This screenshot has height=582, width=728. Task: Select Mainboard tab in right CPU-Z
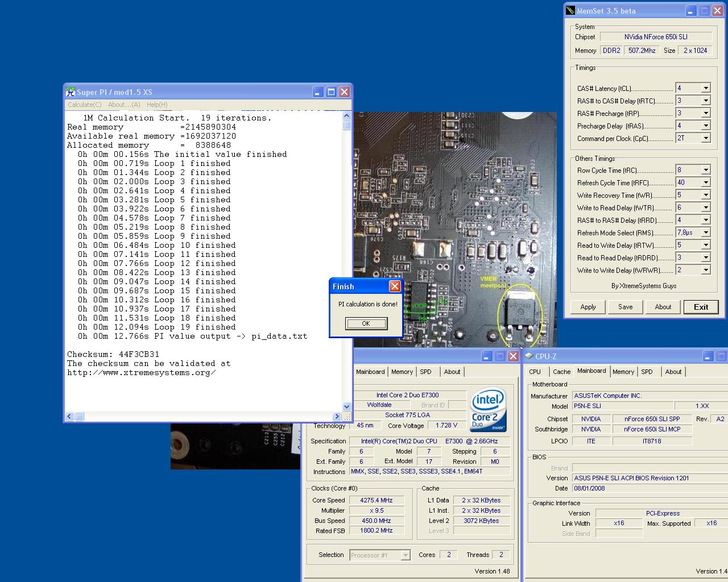591,371
